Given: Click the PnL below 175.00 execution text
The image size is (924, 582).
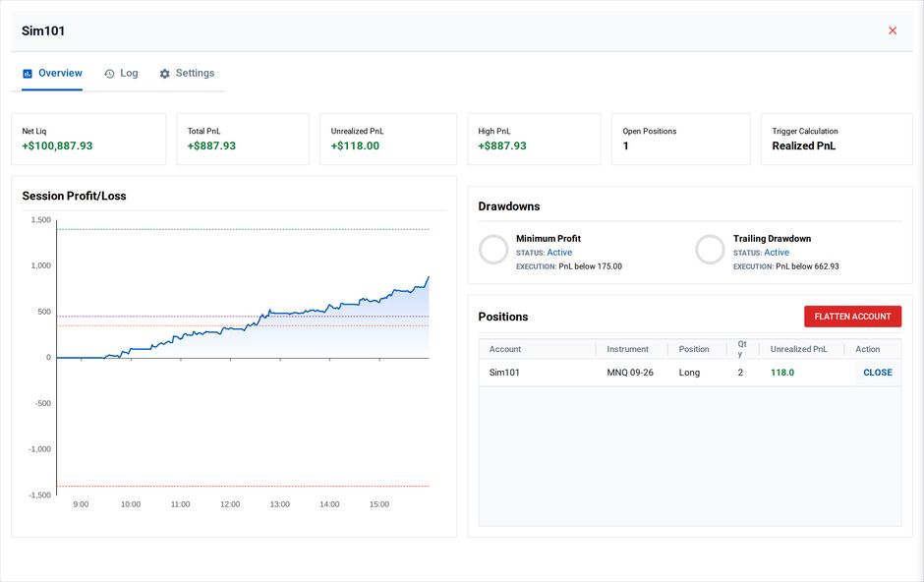Looking at the screenshot, I should [590, 266].
